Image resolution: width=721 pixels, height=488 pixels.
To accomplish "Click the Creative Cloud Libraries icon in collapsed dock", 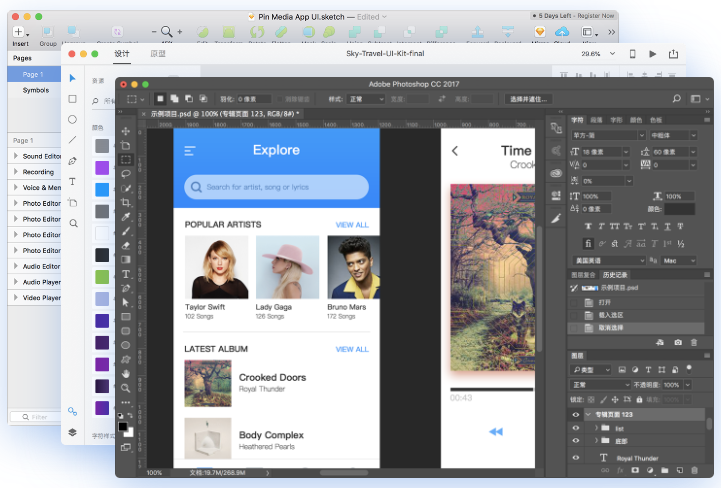I will click(556, 173).
